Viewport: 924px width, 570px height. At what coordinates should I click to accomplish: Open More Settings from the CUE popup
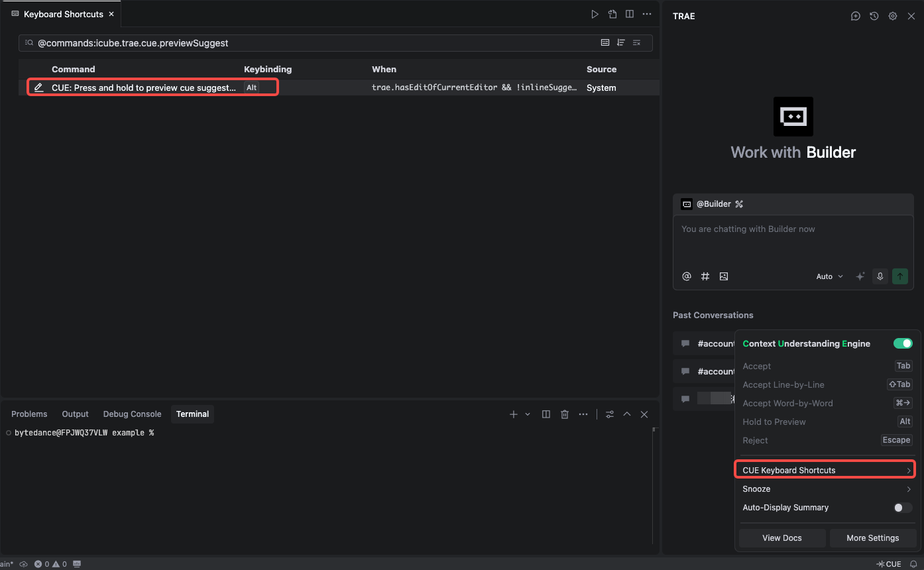pyautogui.click(x=873, y=538)
